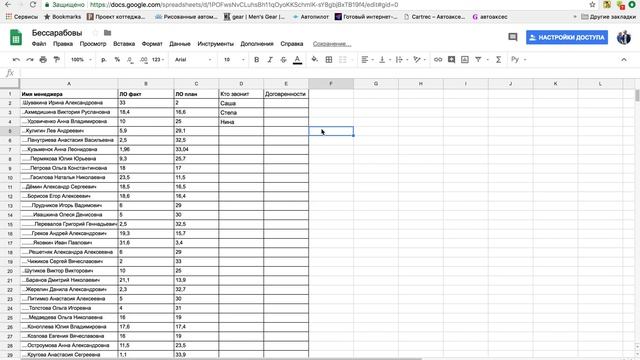
Task: Rename the Бессарабовы document title
Action: (57, 33)
